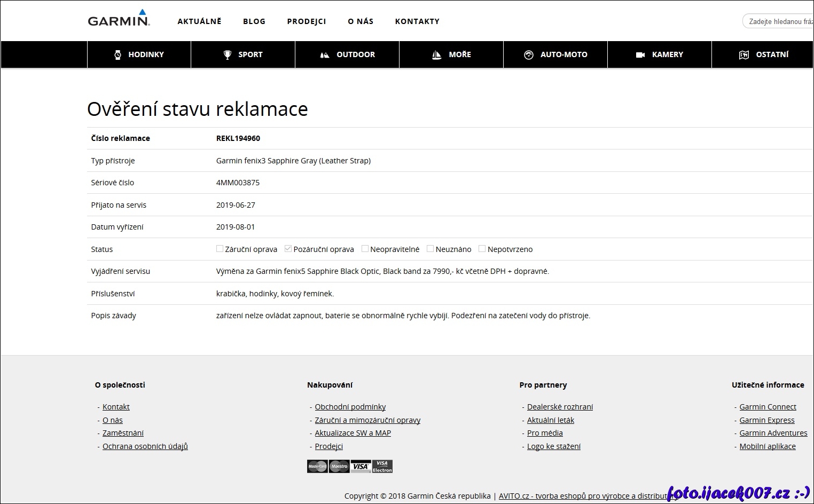
Task: Click the MasterCard payment icon
Action: click(317, 466)
